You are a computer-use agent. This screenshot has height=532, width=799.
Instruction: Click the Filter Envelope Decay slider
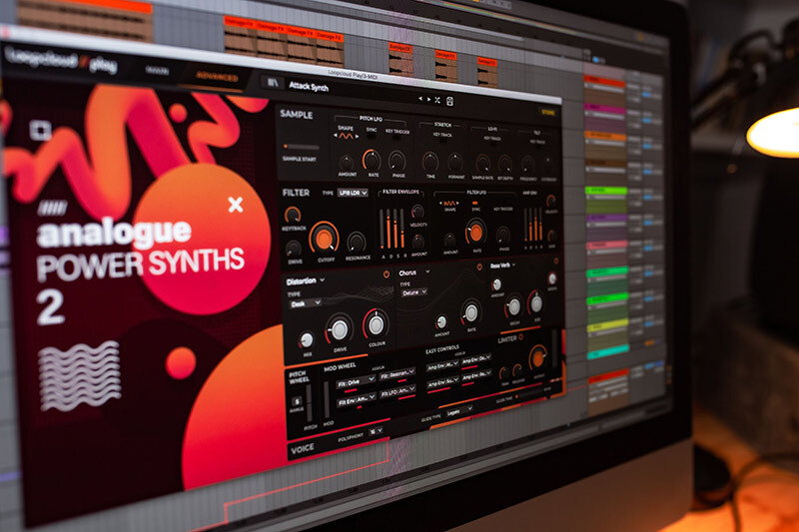pyautogui.click(x=389, y=229)
